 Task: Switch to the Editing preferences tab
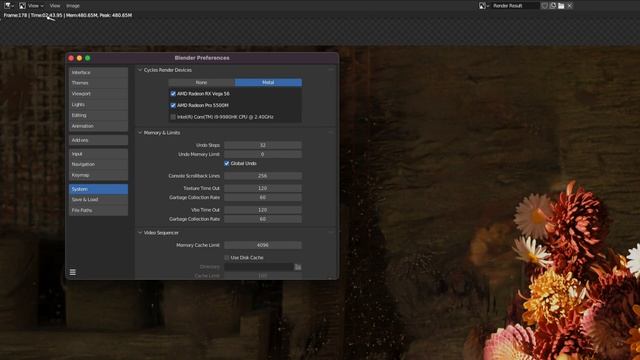click(98, 116)
